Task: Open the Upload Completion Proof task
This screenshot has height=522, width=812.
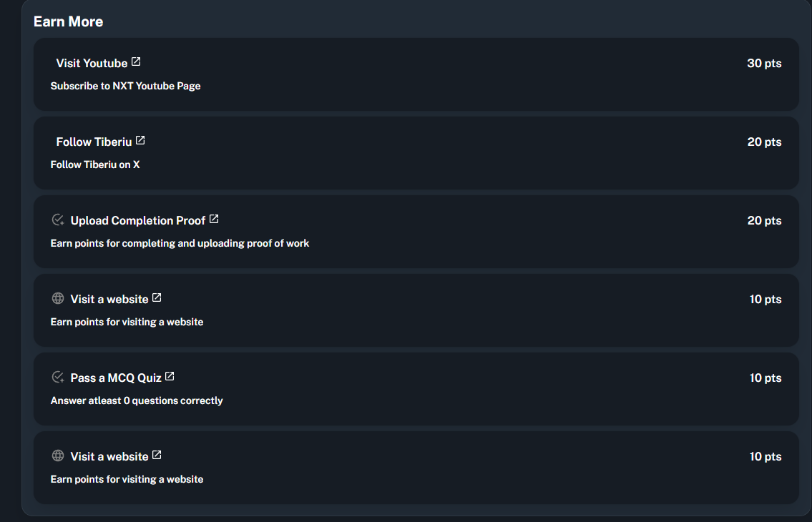Action: click(138, 221)
